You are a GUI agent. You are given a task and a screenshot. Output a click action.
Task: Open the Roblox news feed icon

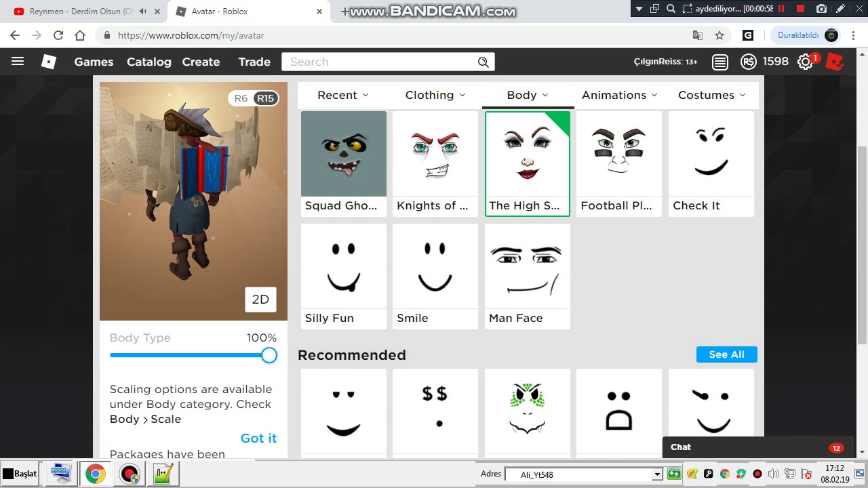720,62
